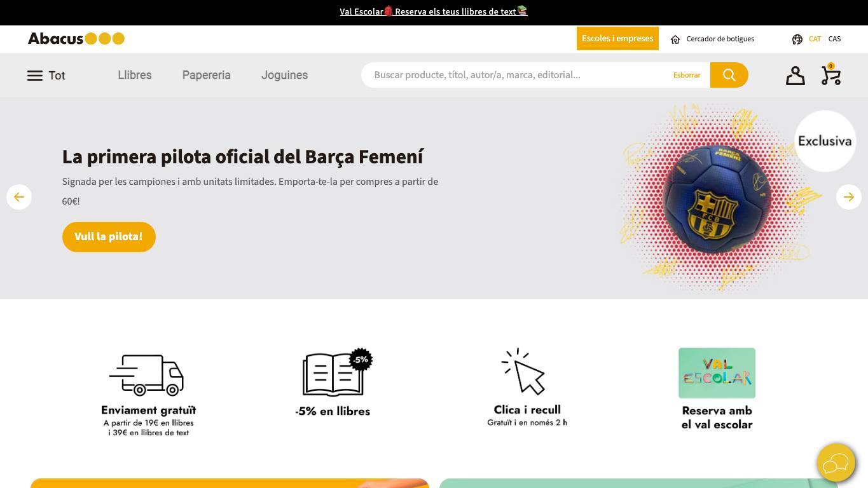This screenshot has width=868, height=488.
Task: Click Esborrar to clear search
Action: (687, 75)
